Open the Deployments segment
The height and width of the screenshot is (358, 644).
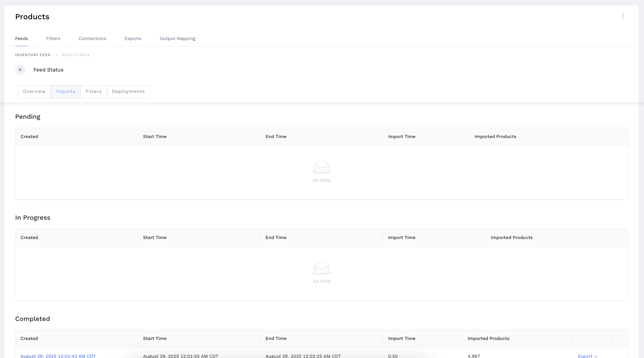pyautogui.click(x=128, y=91)
